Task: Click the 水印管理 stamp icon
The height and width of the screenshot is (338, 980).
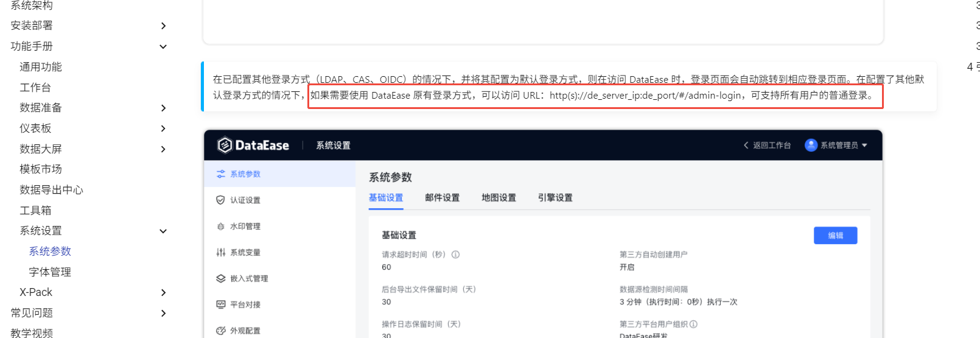Action: 221,227
